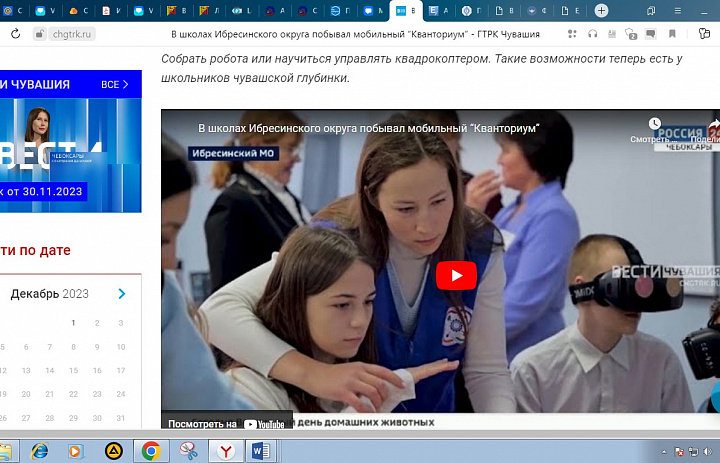Open the icon with the 2 badge
This screenshot has width=720, height=463.
[x=630, y=34]
